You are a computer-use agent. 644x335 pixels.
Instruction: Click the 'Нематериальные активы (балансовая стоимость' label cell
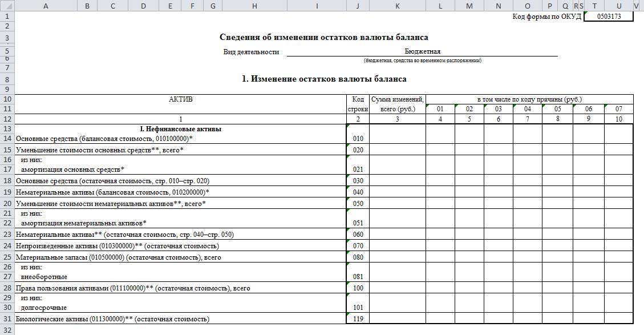click(113, 192)
